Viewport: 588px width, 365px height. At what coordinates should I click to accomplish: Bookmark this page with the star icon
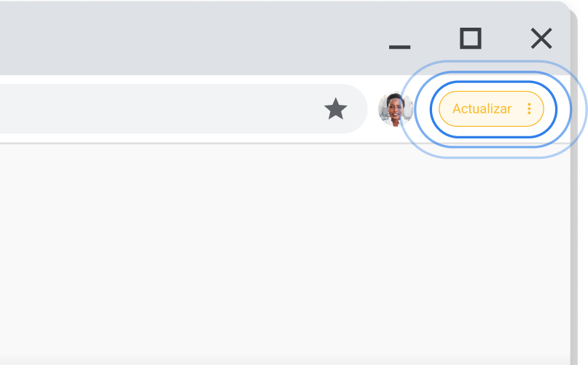pyautogui.click(x=335, y=109)
